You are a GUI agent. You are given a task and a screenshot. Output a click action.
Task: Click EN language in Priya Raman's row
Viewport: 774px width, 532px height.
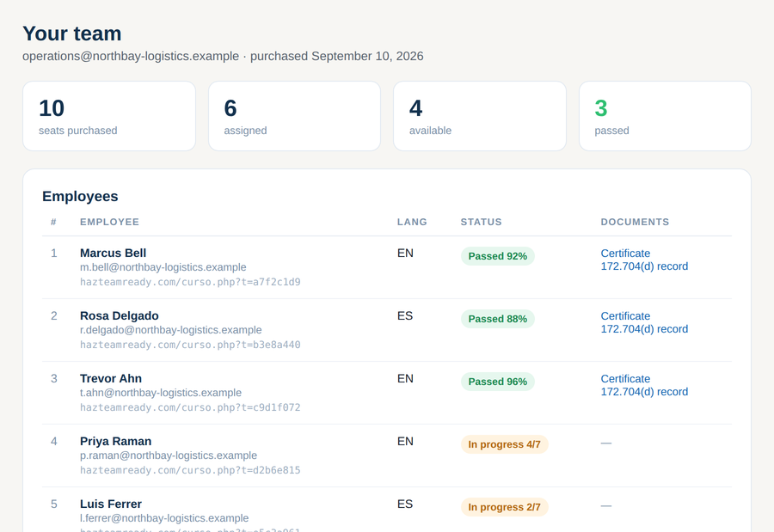click(405, 441)
